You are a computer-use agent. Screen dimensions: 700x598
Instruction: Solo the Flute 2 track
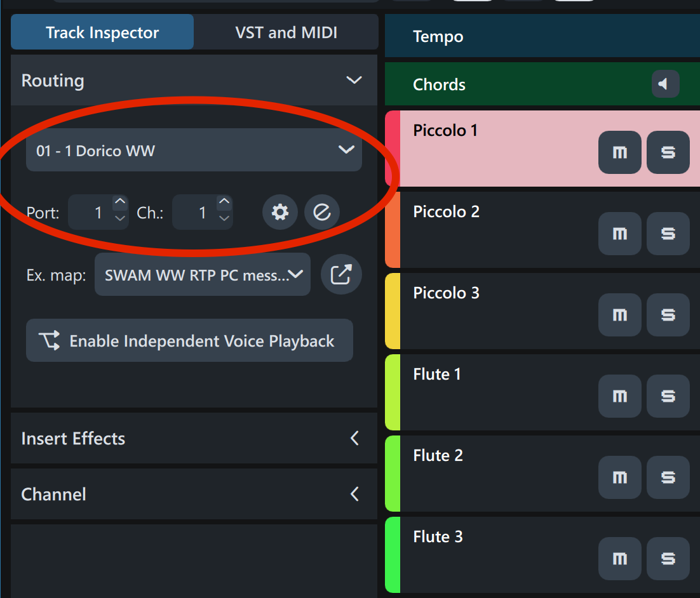(x=668, y=477)
